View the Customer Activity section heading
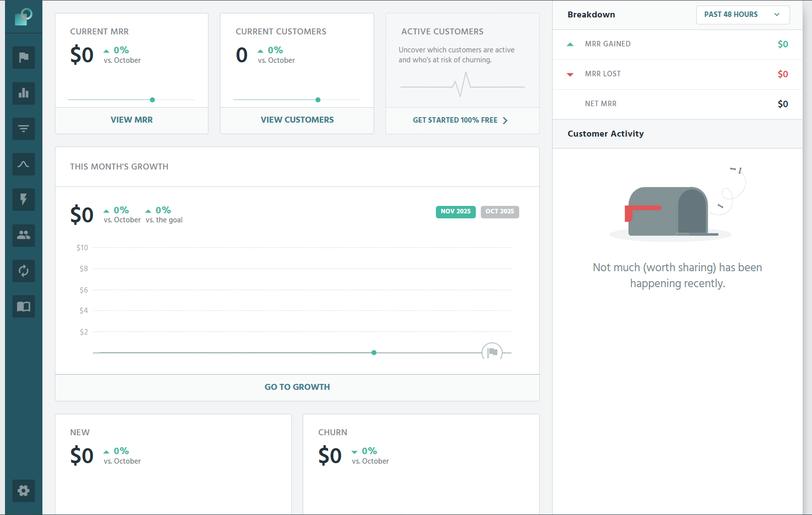This screenshot has width=812, height=515. [x=605, y=134]
